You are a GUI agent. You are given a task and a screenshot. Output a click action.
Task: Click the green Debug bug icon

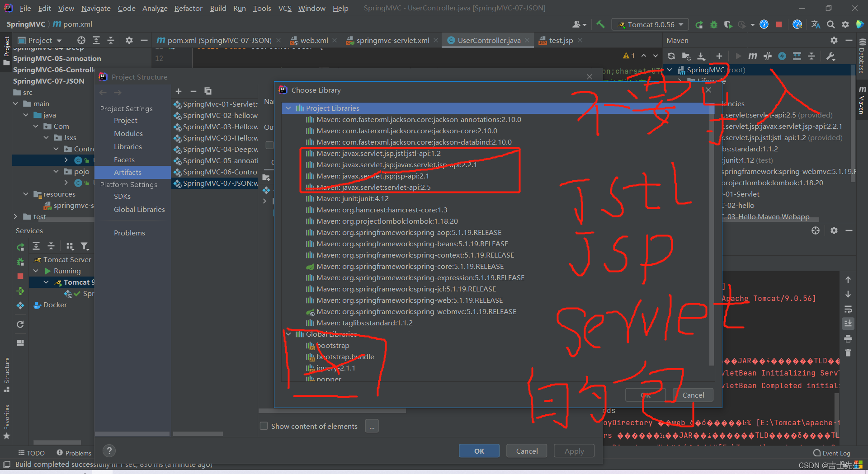pos(714,24)
